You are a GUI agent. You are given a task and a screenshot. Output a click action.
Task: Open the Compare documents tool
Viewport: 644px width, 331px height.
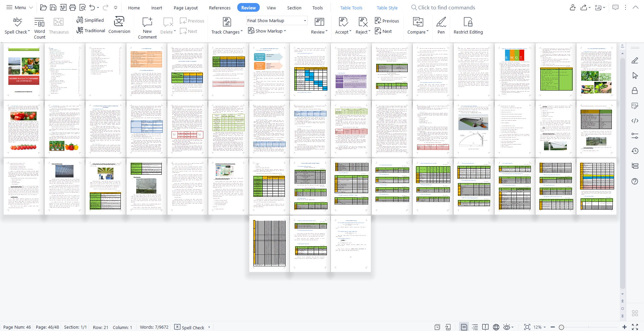click(418, 26)
